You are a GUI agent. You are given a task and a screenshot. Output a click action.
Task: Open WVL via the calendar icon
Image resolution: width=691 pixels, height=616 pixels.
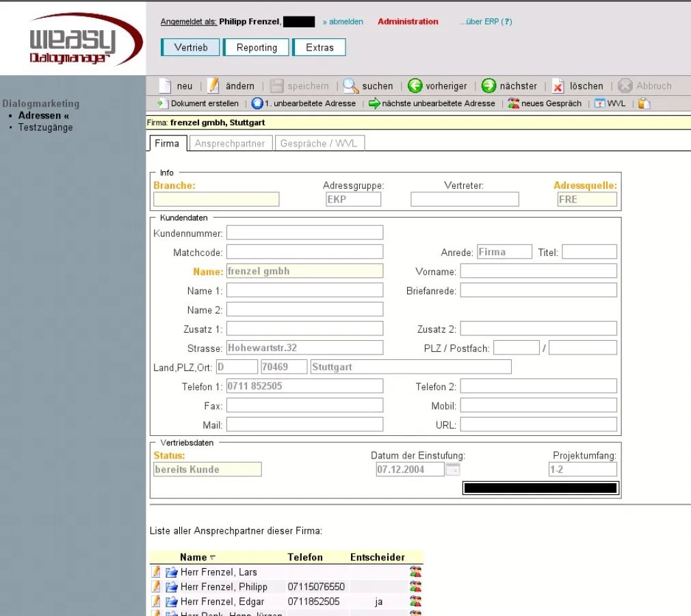pos(599,104)
